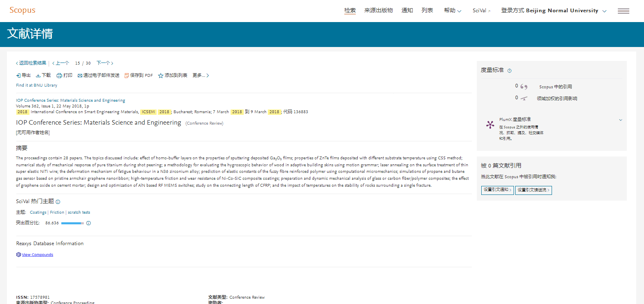Image resolution: width=644 pixels, height=304 pixels.
Task: Select the document title heading text
Action: [99, 123]
